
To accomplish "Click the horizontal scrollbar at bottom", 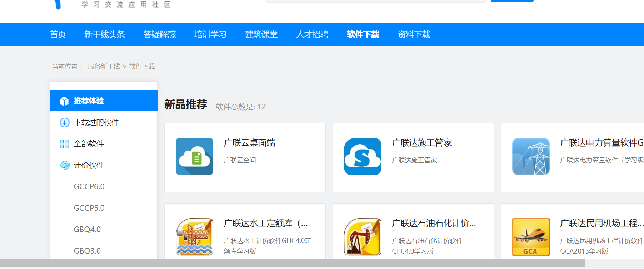I will point(292,263).
